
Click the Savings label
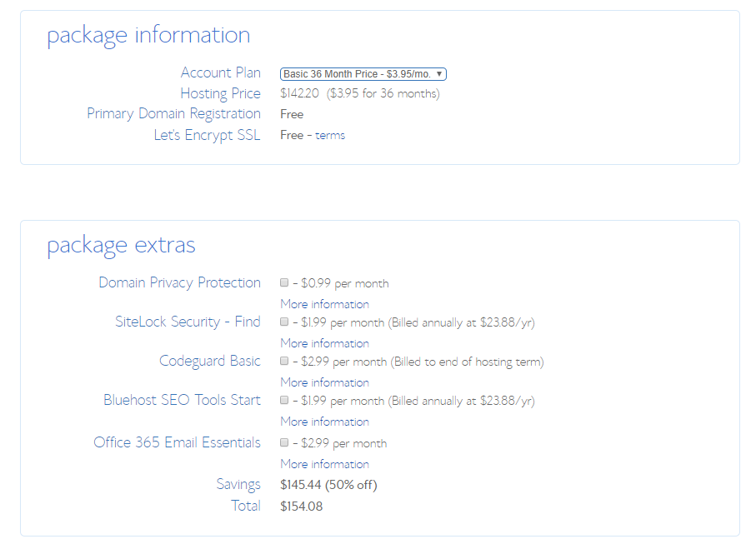238,485
